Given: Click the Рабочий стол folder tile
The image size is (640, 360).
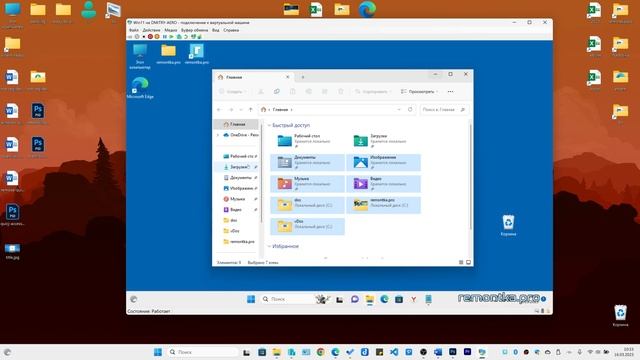Looking at the screenshot, I should point(307,141).
